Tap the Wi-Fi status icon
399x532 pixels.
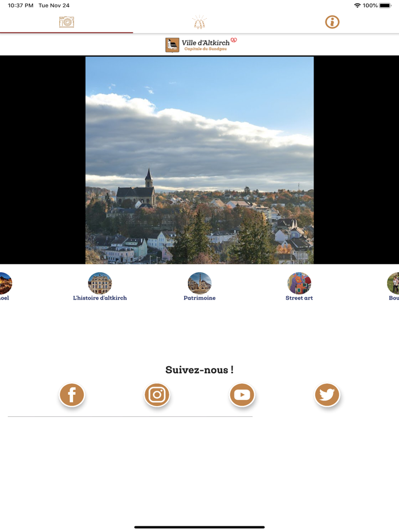coord(357,6)
